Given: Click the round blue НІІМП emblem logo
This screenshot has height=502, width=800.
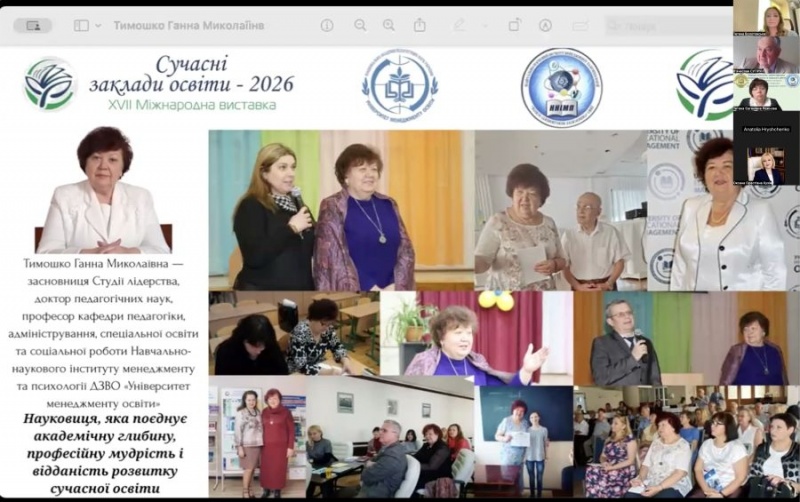Looking at the screenshot, I should pyautogui.click(x=561, y=87).
